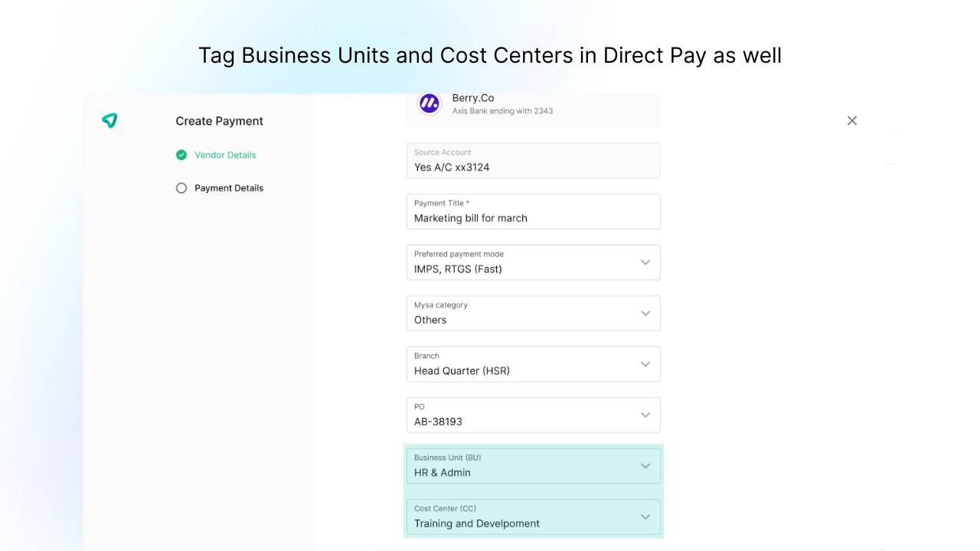This screenshot has width=980, height=551.
Task: Open the Business Unit (BU) dropdown
Action: [533, 466]
